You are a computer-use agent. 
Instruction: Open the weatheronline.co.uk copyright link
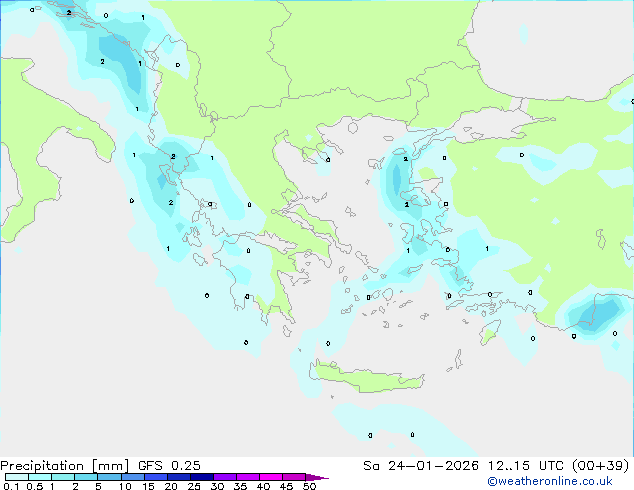[550, 481]
